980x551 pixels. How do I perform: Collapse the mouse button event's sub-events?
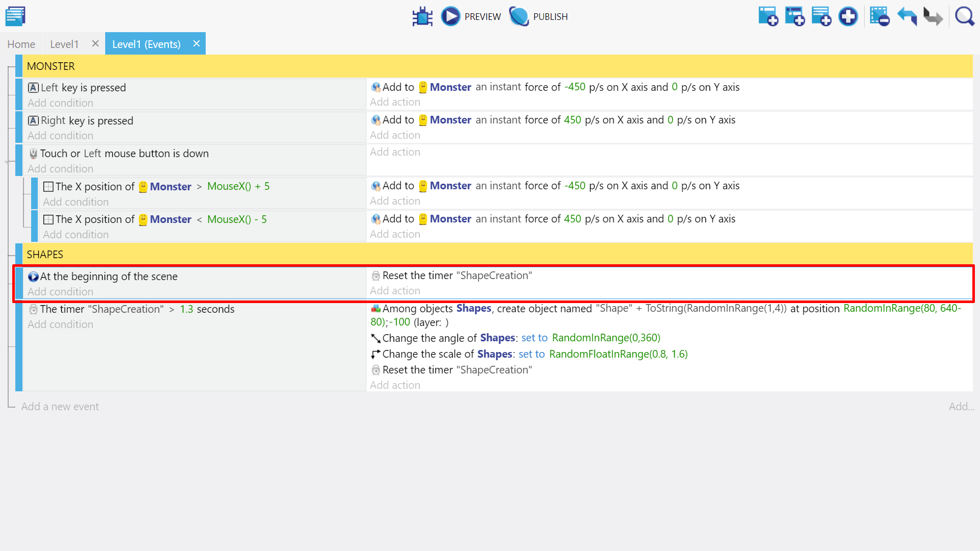tap(8, 162)
